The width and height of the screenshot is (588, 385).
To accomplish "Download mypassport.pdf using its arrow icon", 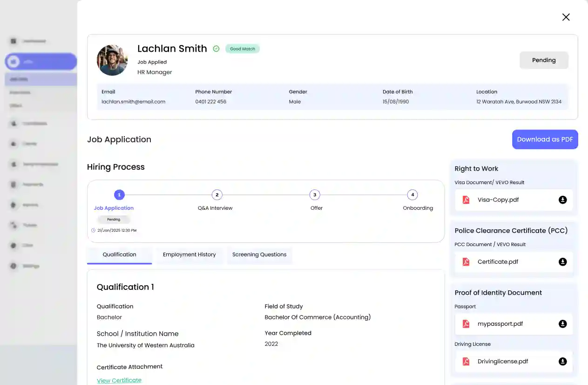I will (562, 324).
